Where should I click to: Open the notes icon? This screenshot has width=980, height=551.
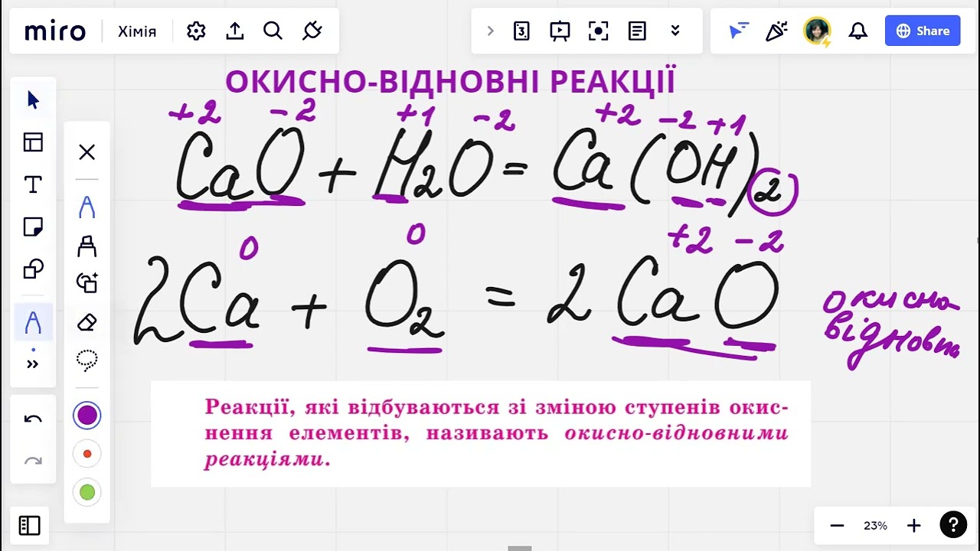[637, 31]
